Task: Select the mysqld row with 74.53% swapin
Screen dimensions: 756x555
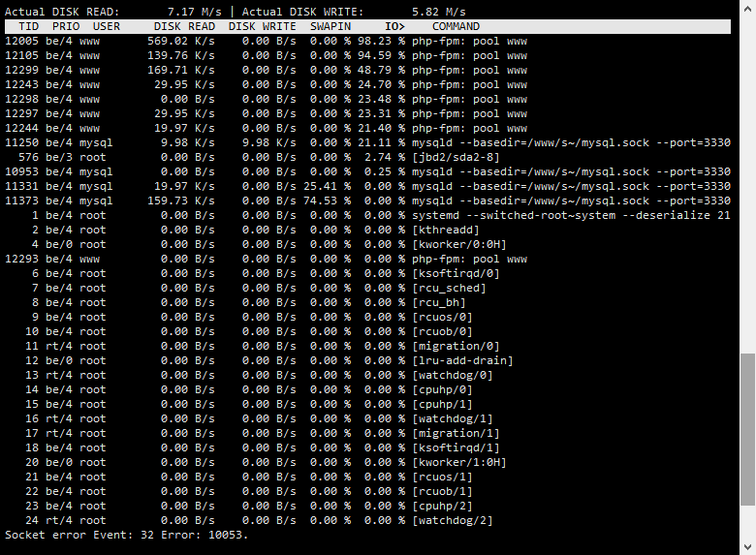Action: click(368, 200)
